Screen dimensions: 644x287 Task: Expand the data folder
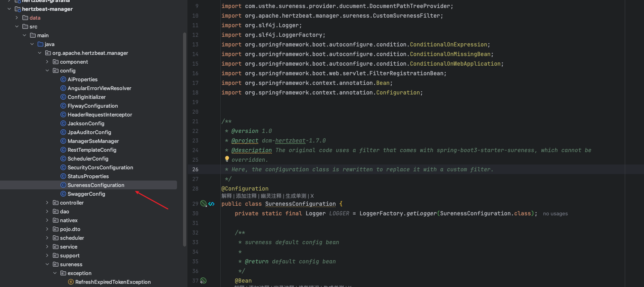click(x=17, y=18)
